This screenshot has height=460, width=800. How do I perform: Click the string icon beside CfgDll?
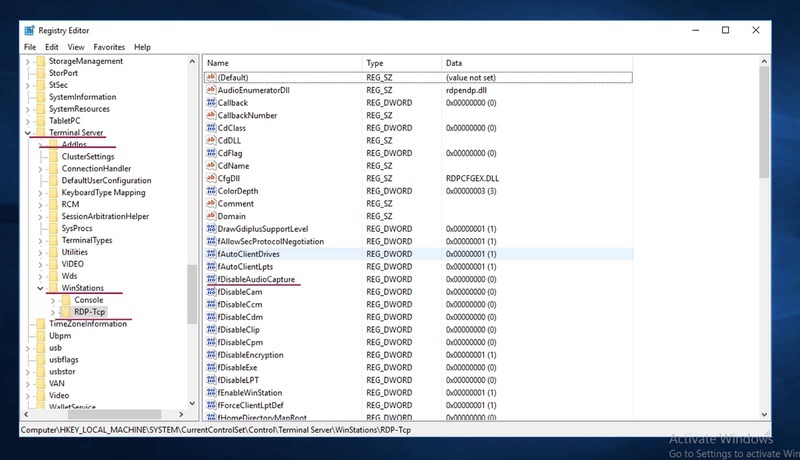pyautogui.click(x=211, y=178)
